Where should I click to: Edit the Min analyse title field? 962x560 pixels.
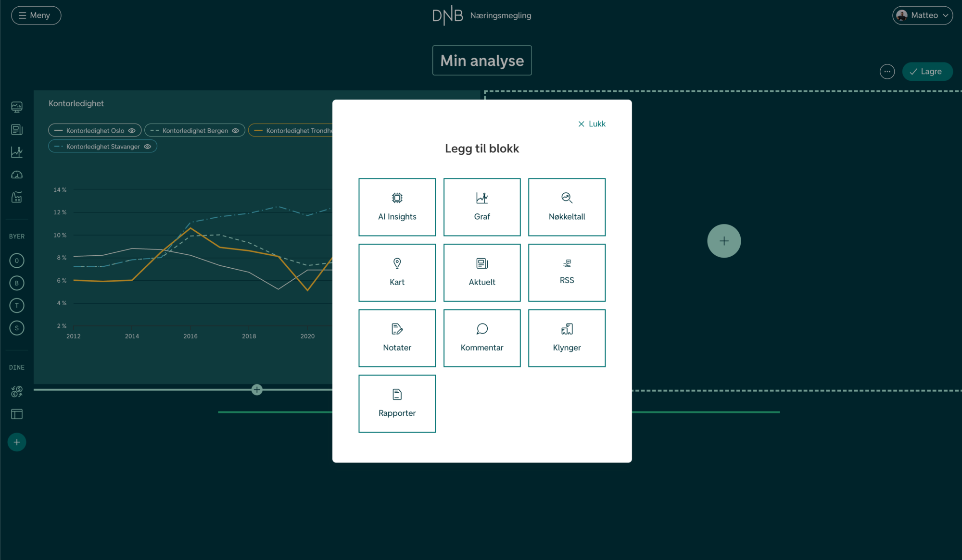(481, 61)
